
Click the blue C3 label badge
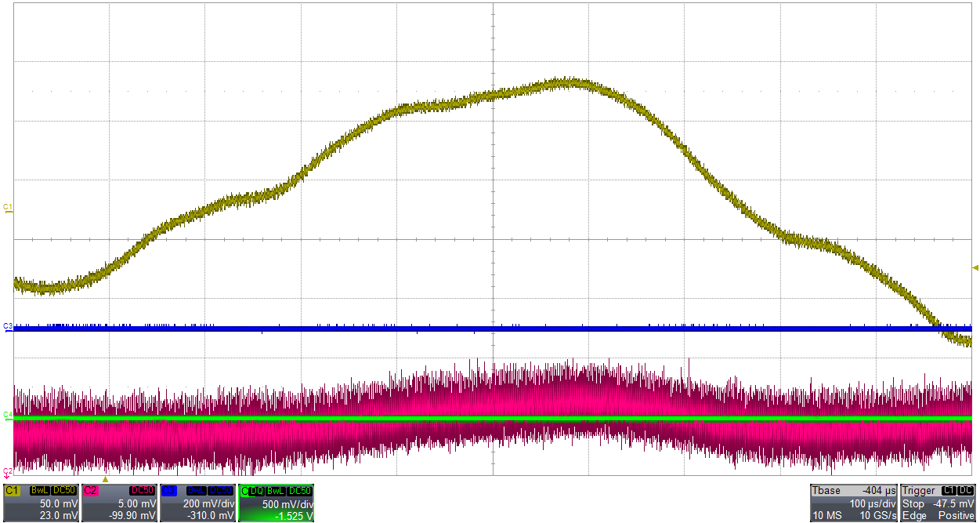pyautogui.click(x=168, y=491)
